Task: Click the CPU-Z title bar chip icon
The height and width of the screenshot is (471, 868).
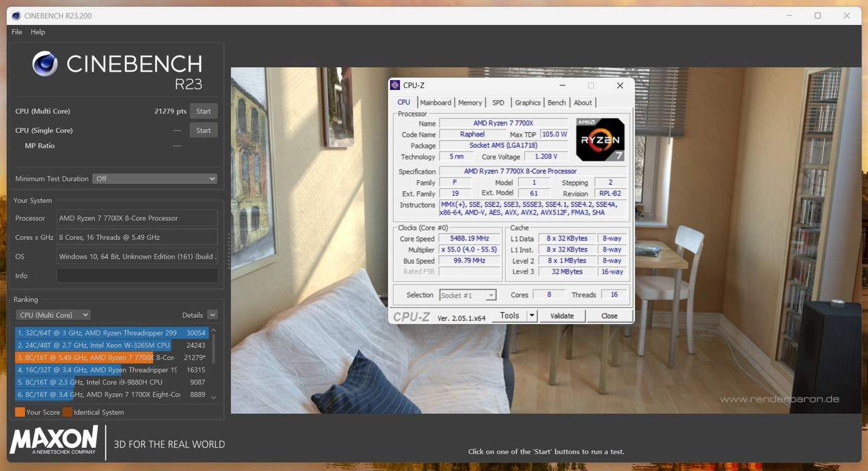Action: click(x=395, y=85)
